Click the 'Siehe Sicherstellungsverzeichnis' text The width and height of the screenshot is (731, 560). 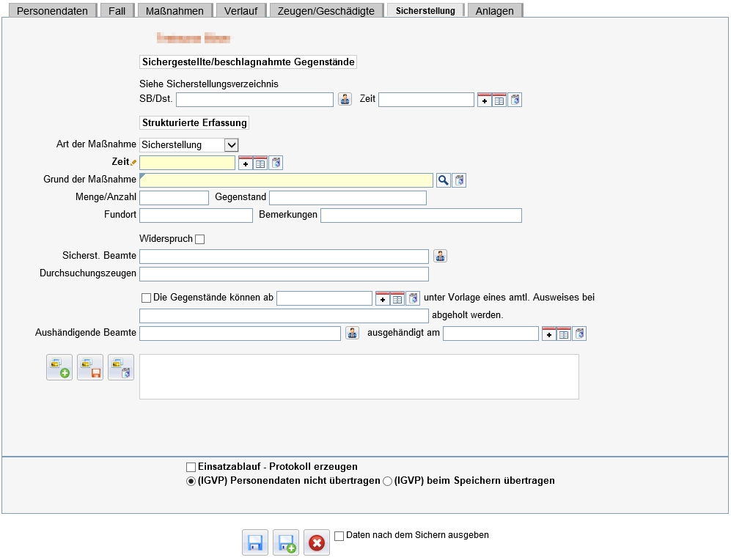209,84
